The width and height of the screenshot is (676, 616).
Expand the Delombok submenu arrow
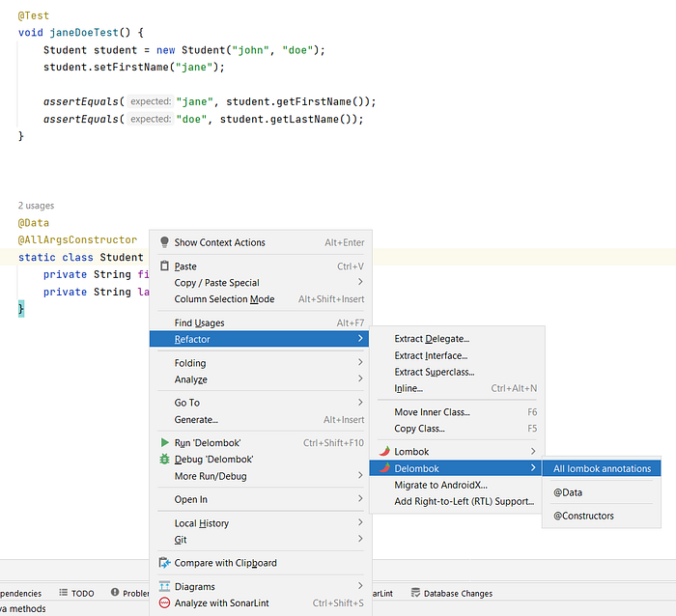tap(533, 467)
